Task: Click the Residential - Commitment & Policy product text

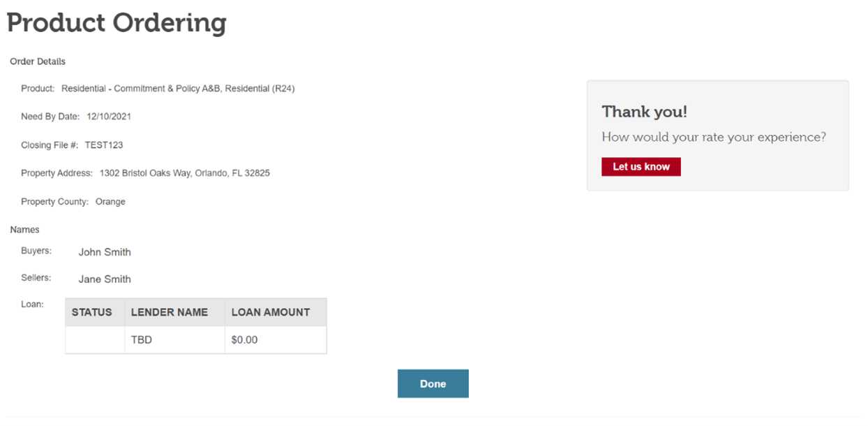Action: [x=178, y=89]
